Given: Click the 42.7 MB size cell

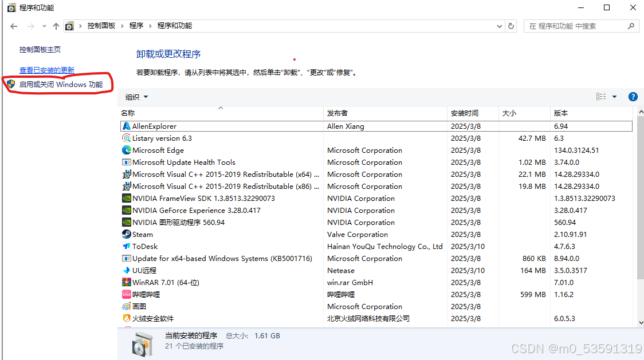Looking at the screenshot, I should coord(532,139).
